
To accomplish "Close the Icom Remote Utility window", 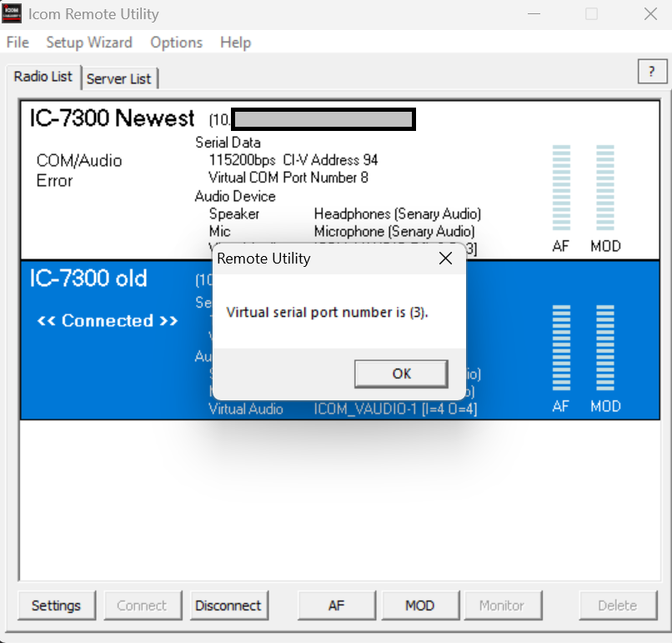I will 649,14.
